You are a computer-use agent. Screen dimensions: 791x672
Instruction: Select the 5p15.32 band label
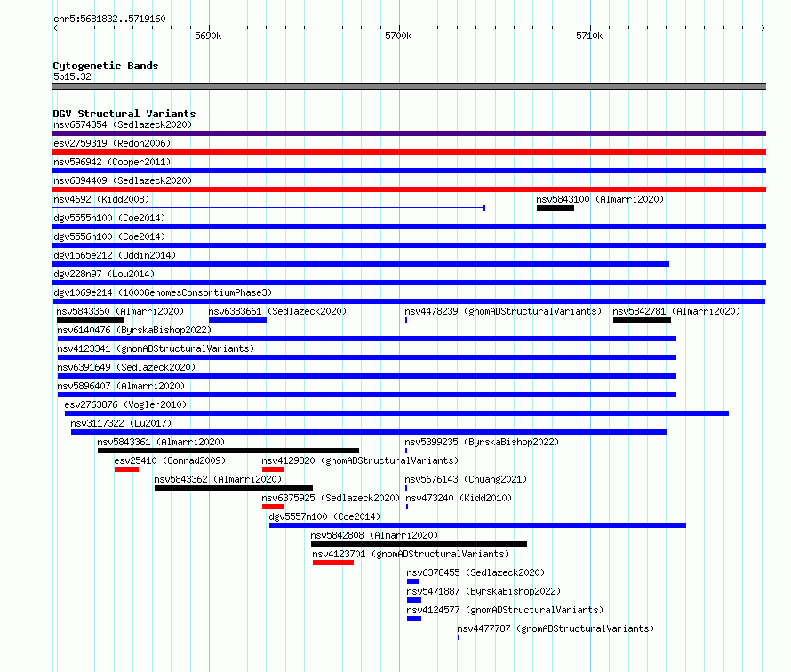[72, 76]
